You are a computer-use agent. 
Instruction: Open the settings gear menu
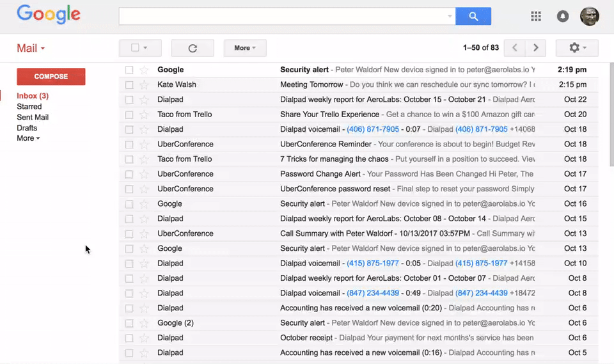[x=577, y=48]
